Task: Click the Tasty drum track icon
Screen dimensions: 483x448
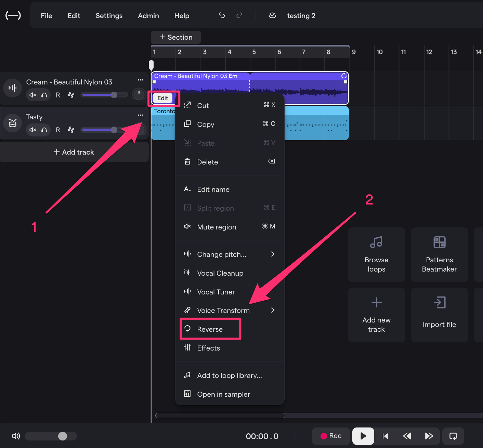Action: pos(13,123)
